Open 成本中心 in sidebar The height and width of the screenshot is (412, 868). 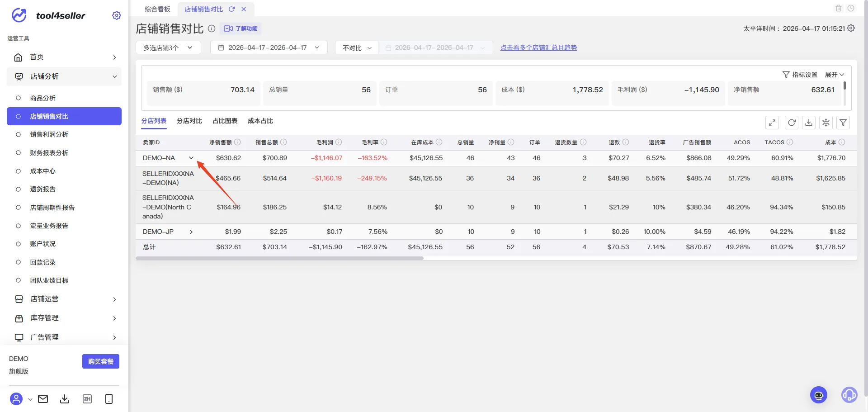pyautogui.click(x=64, y=171)
